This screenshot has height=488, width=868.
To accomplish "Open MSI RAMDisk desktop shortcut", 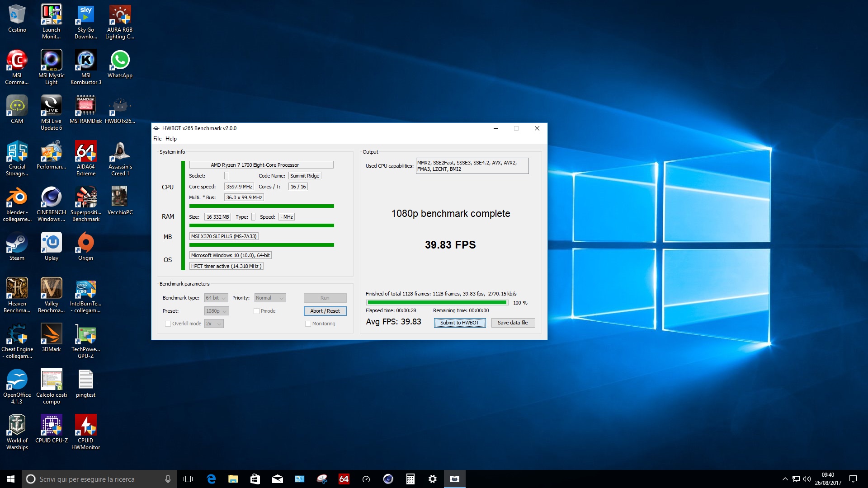I will (85, 110).
